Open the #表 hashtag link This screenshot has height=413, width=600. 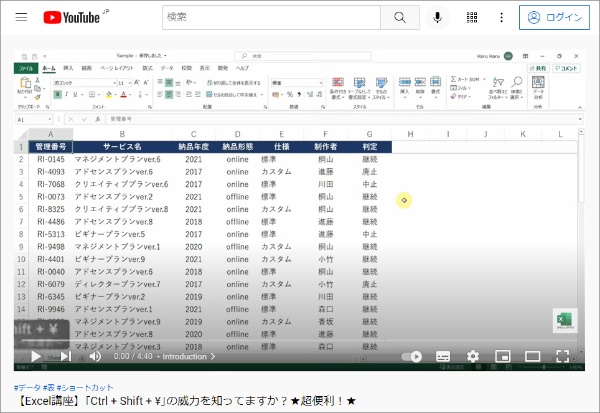[49, 387]
